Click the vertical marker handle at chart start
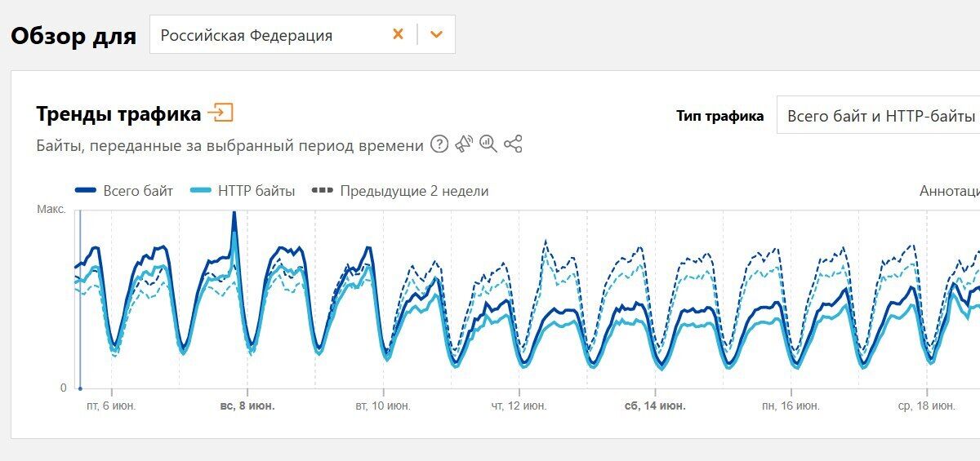The width and height of the screenshot is (980, 461). (x=79, y=388)
